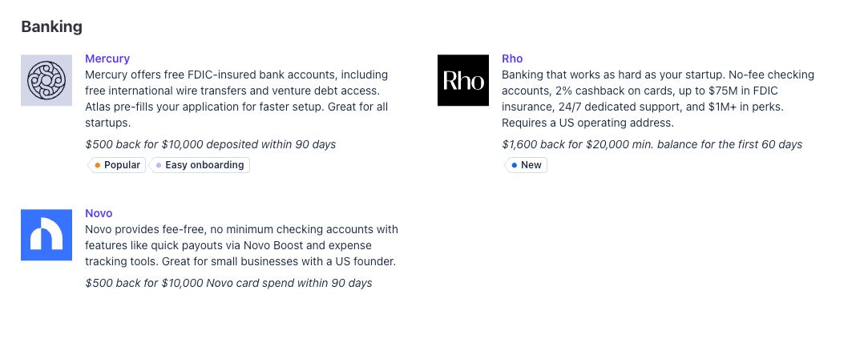Click the orange dot in Popular tag
The image size is (868, 343).
98,165
